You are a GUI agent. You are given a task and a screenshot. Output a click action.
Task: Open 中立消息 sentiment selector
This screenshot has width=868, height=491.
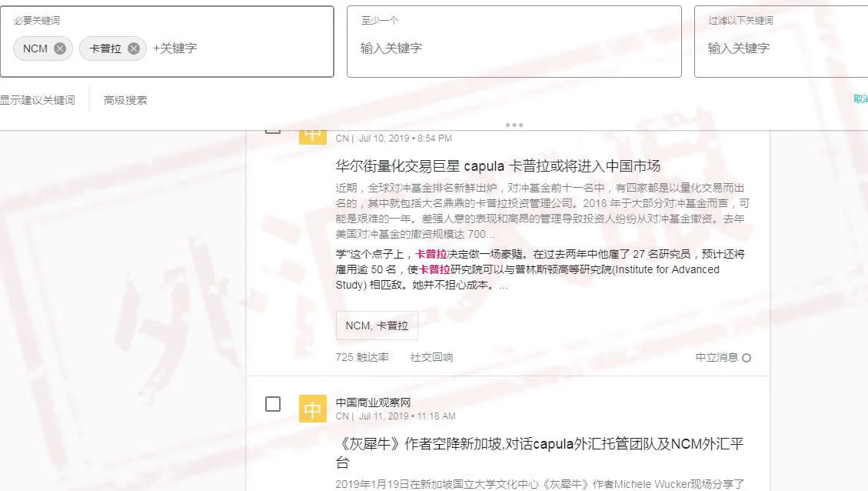pyautogui.click(x=723, y=357)
